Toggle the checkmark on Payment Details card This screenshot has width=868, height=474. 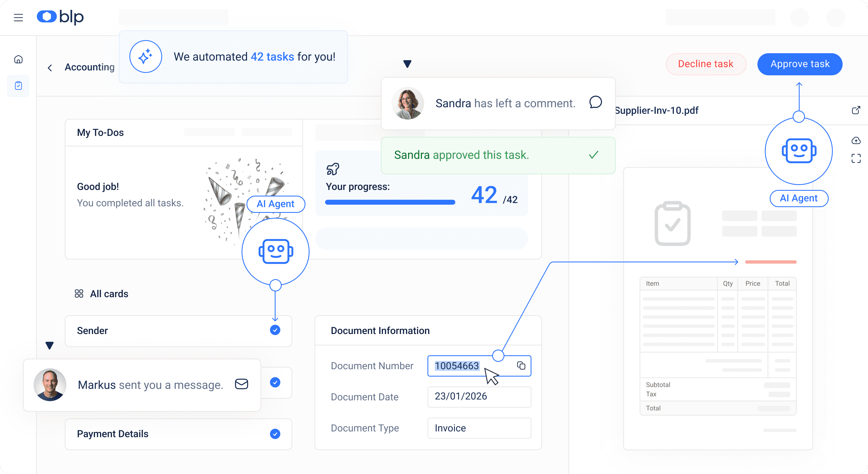tap(275, 434)
